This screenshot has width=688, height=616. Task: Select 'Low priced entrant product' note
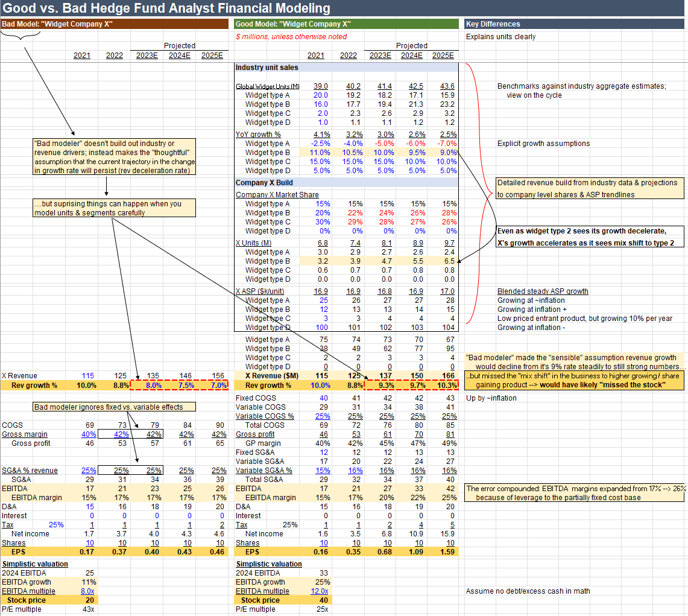(584, 319)
